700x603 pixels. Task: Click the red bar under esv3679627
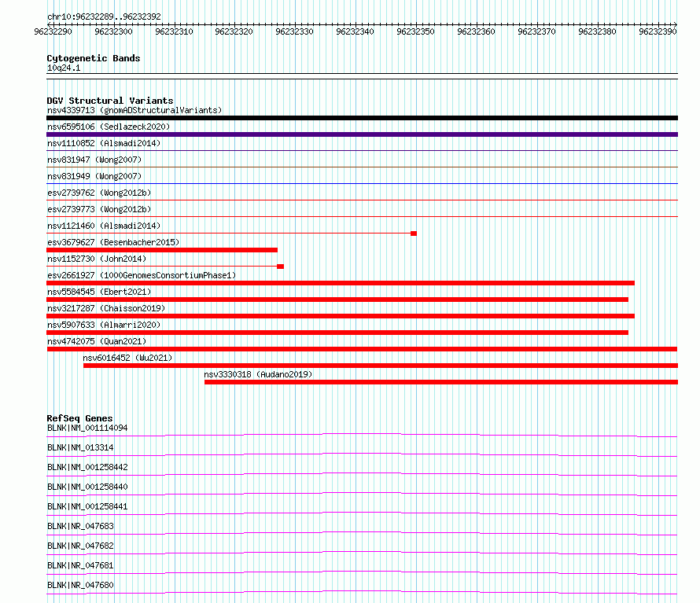(162, 250)
